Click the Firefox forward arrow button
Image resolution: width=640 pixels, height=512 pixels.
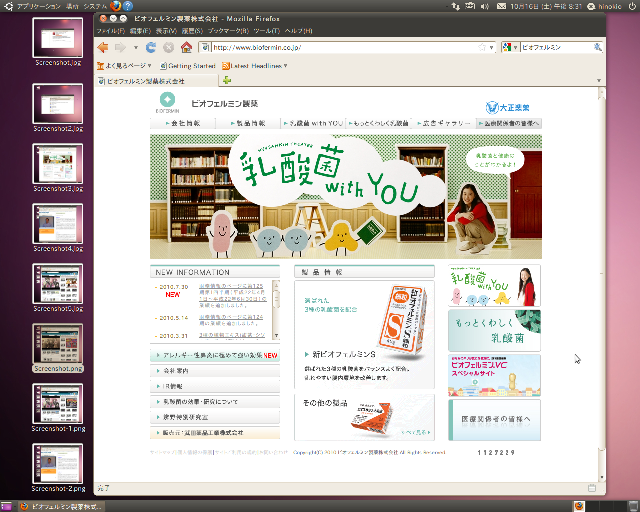[120, 47]
